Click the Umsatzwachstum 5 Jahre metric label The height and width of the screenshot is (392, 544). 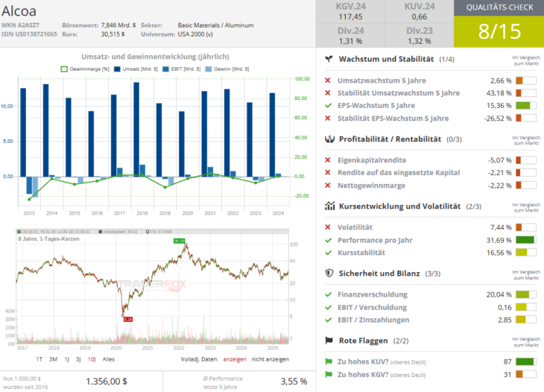pyautogui.click(x=382, y=80)
